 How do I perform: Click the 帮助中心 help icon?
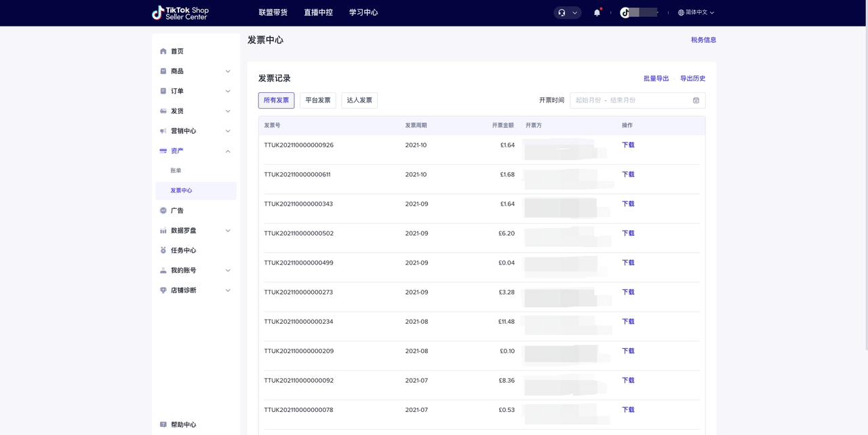click(x=163, y=425)
